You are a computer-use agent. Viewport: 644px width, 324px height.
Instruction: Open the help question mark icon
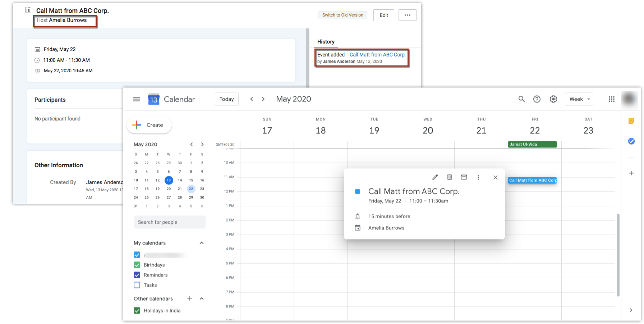pyautogui.click(x=537, y=99)
